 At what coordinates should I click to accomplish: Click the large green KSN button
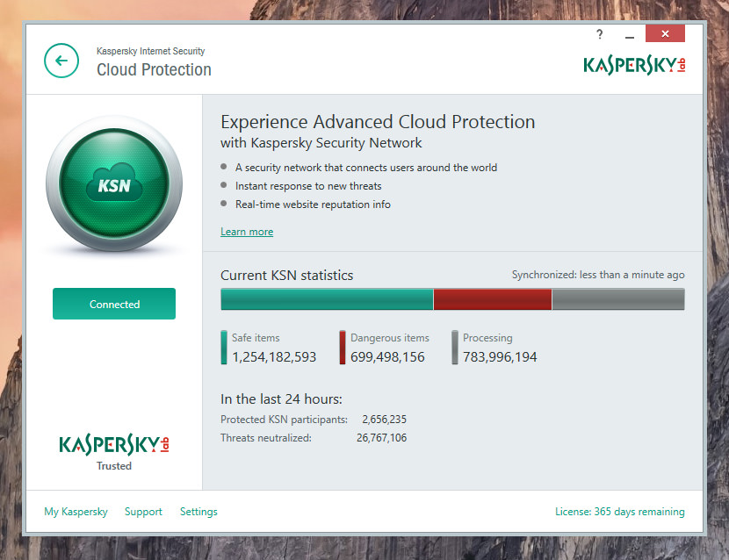pos(113,184)
